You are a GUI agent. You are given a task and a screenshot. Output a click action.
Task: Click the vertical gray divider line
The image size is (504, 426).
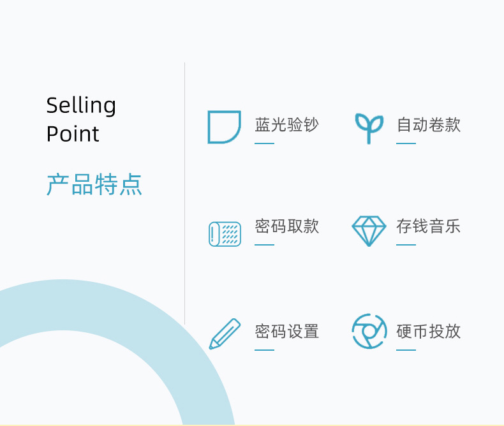[185, 191]
